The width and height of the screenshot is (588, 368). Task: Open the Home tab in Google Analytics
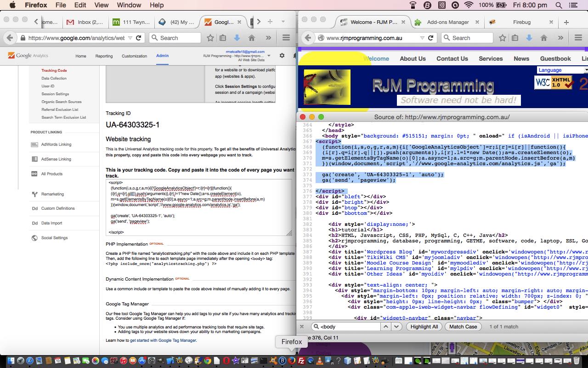click(81, 56)
